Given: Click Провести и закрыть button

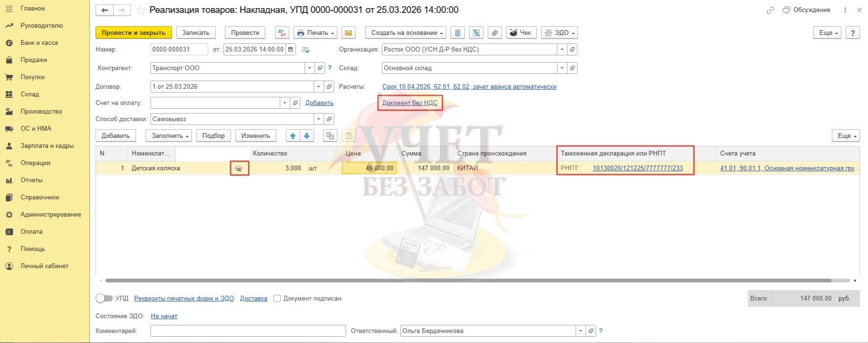Looking at the screenshot, I should coord(133,33).
